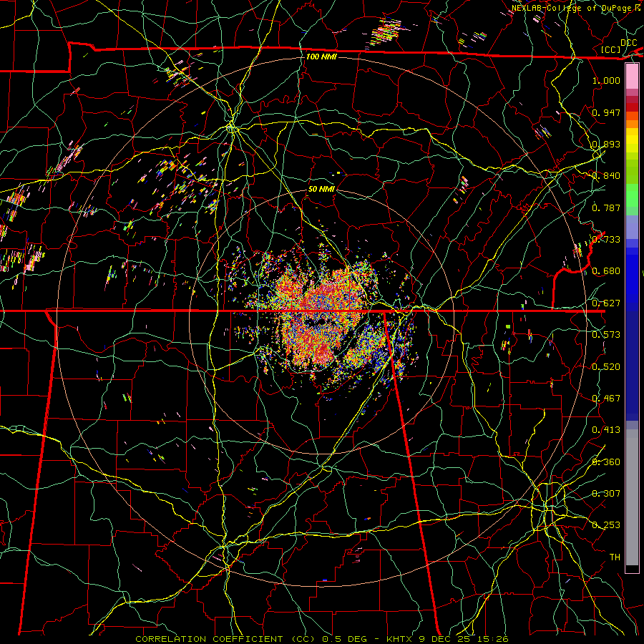Image resolution: width=644 pixels, height=644 pixels.
Task: Click the bright green segment of the color bar
Action: coord(632,195)
